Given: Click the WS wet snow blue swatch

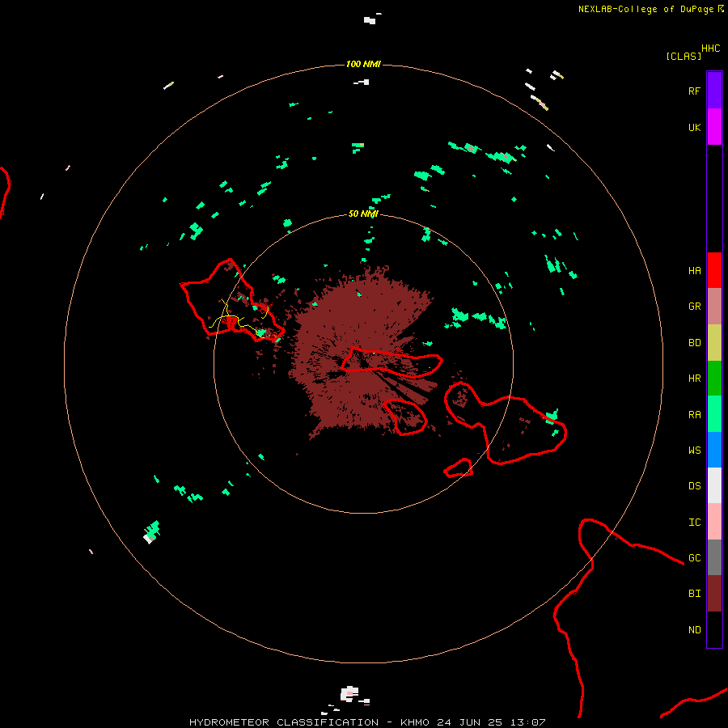Looking at the screenshot, I should click(x=714, y=450).
